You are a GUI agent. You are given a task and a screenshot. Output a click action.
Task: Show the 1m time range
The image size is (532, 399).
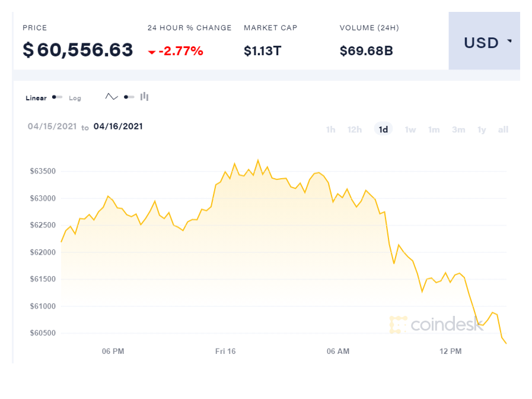434,129
